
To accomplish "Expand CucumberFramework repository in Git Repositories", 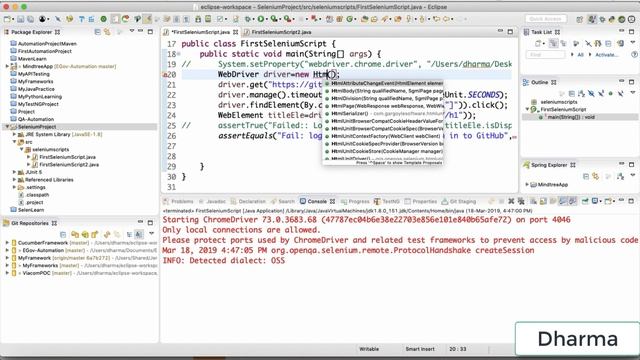I will [7, 243].
